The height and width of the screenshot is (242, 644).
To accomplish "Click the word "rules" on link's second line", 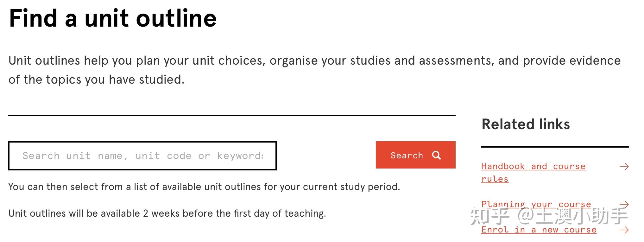I will [x=495, y=179].
